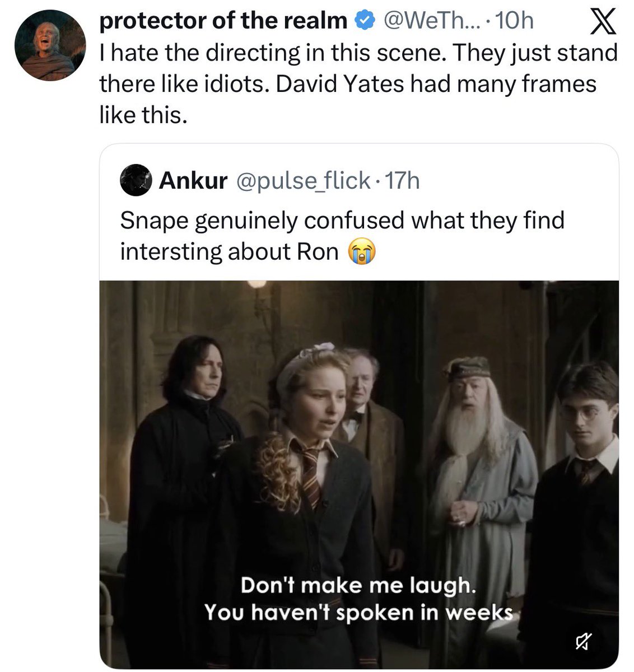
Task: Open protector of the realm's profile avatar
Action: click(x=50, y=46)
